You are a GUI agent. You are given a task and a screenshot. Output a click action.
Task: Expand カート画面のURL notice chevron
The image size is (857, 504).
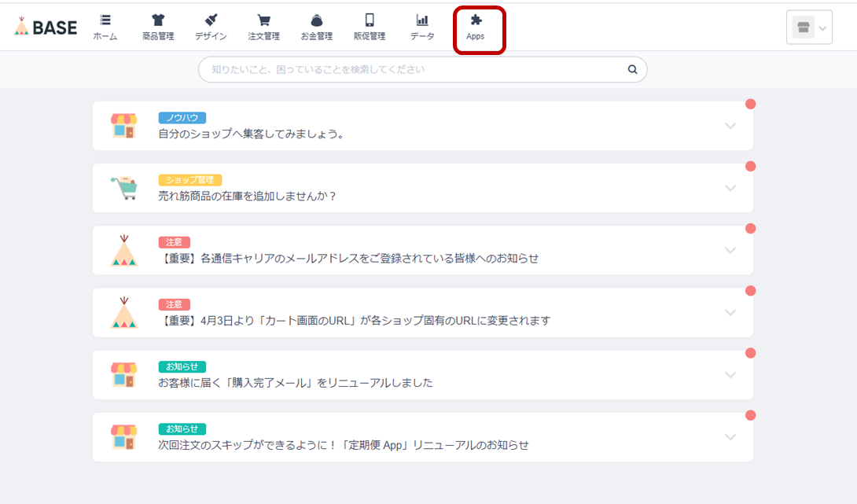730,313
